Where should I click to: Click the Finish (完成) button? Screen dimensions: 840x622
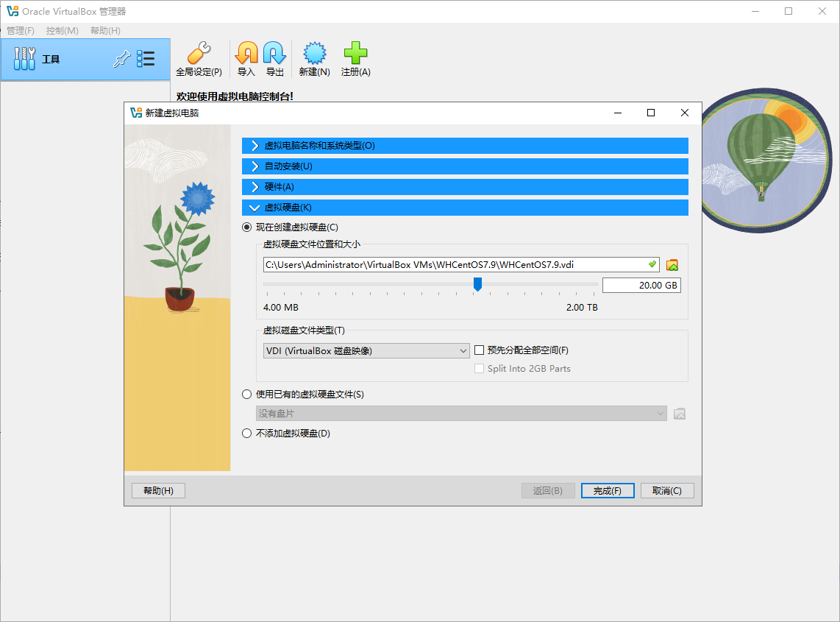coord(608,491)
